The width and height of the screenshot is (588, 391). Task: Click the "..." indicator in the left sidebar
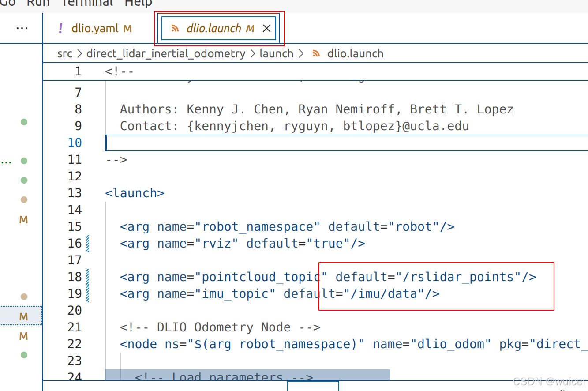[x=6, y=161]
